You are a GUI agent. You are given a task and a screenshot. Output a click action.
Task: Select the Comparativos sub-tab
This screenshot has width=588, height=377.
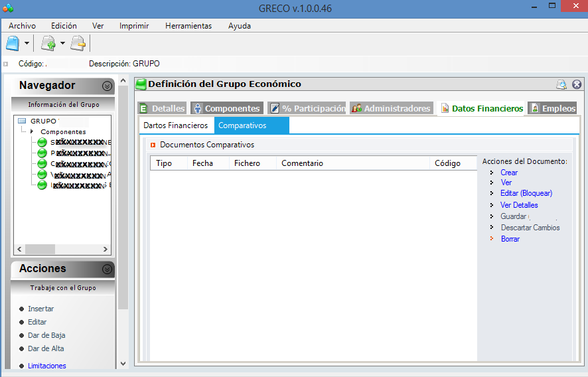pyautogui.click(x=252, y=125)
